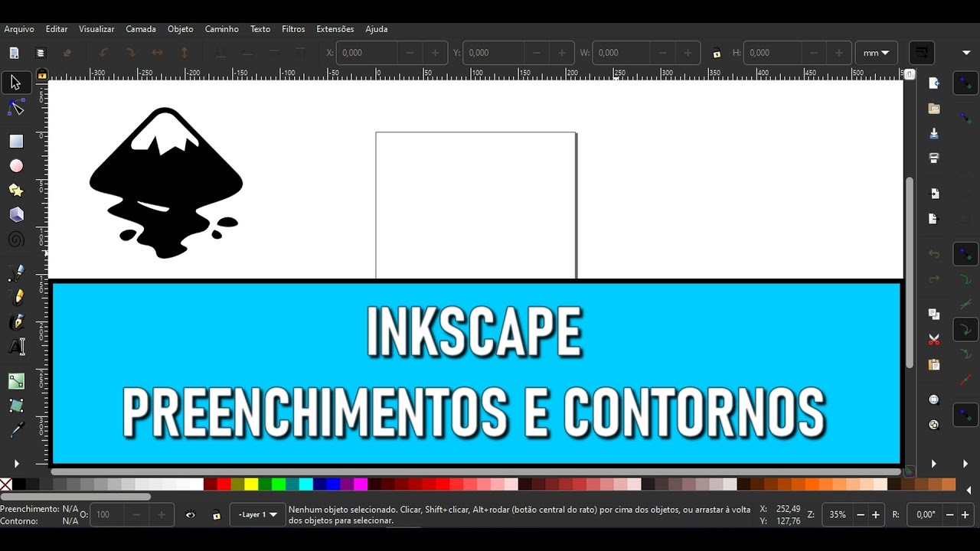This screenshot has height=551, width=980.
Task: Open the Extensões menu
Action: (x=335, y=29)
